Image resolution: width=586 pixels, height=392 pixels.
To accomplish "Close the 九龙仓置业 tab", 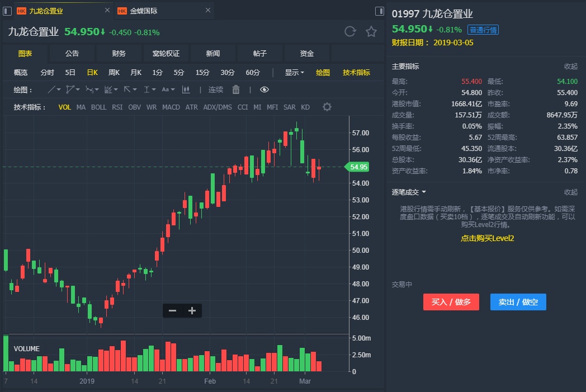I will pyautogui.click(x=107, y=11).
